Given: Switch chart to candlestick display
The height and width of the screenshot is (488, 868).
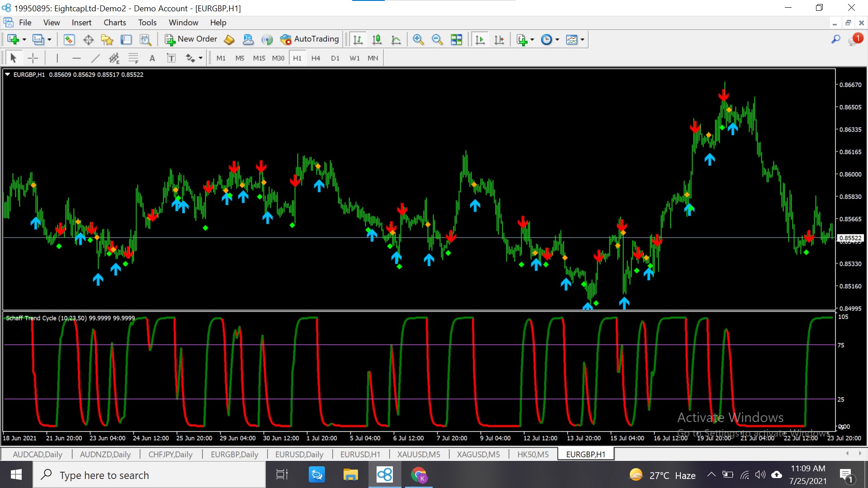Looking at the screenshot, I should coord(377,40).
